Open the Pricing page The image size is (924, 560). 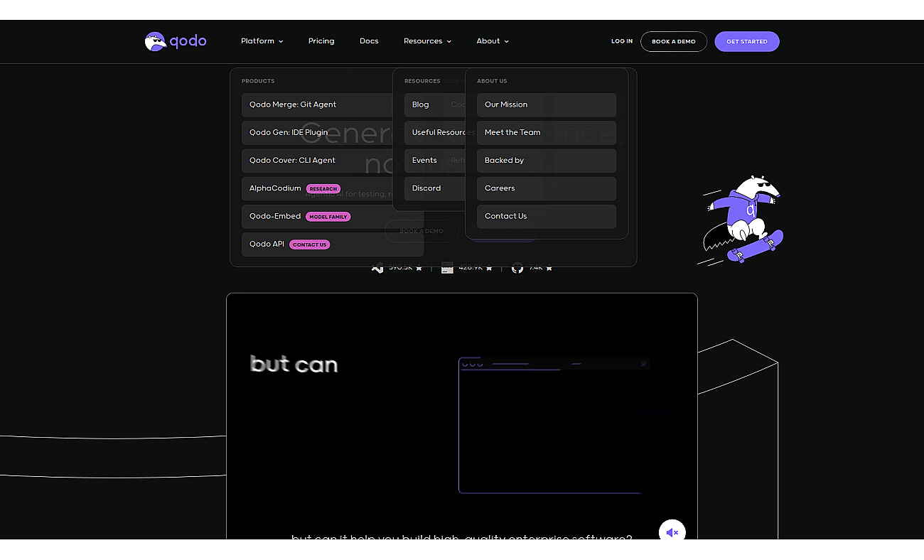click(x=321, y=41)
